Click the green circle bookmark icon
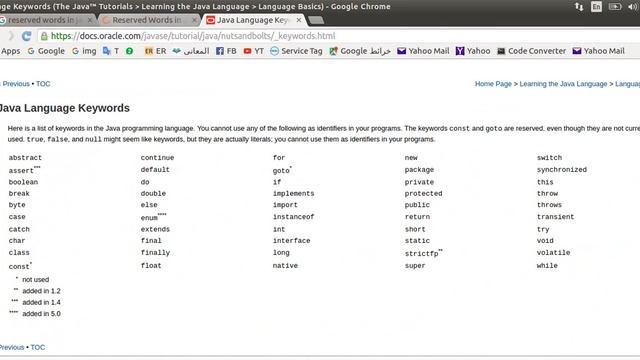This screenshot has width=640, height=360. 129,51
